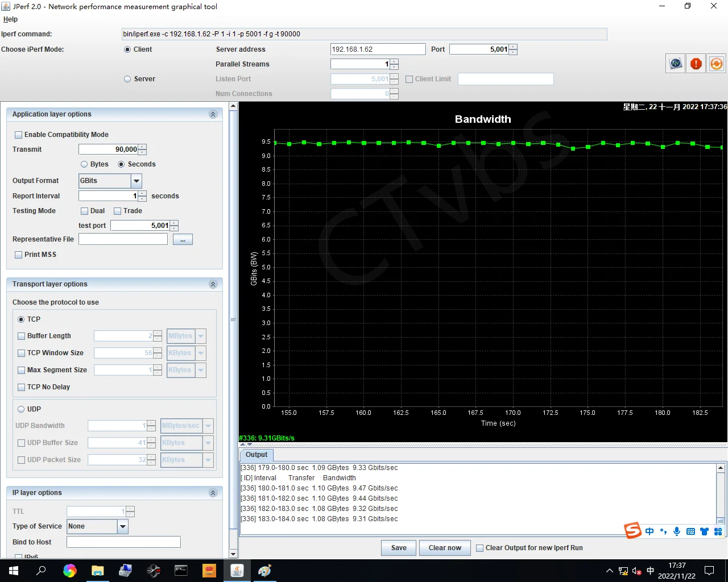The height and width of the screenshot is (582, 728).
Task: Select the Output tab
Action: point(257,455)
